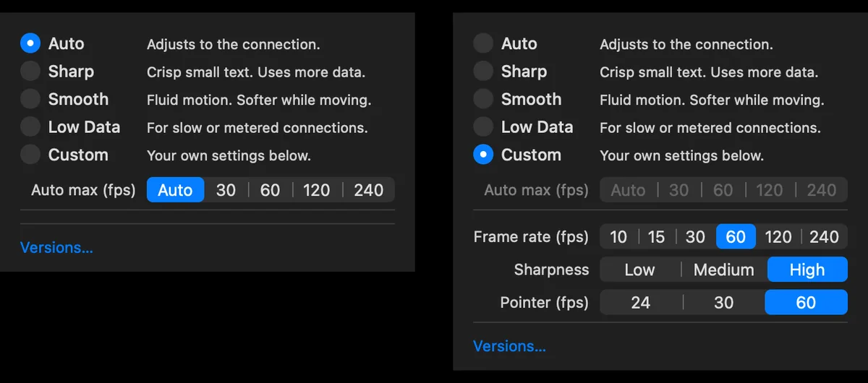
Task: Click 'Pointer (fps)' label
Action: 545,303
